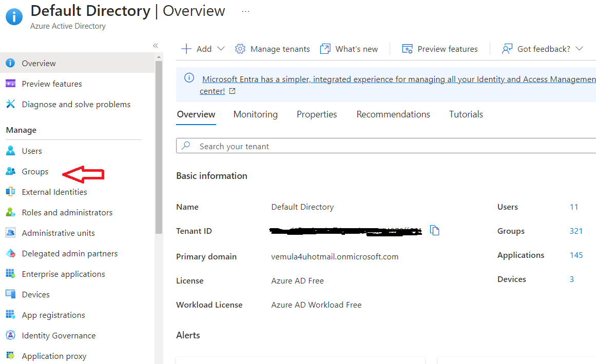Switch to the Tutorials tab
Viewport: 596px width, 364px height.
coord(466,114)
